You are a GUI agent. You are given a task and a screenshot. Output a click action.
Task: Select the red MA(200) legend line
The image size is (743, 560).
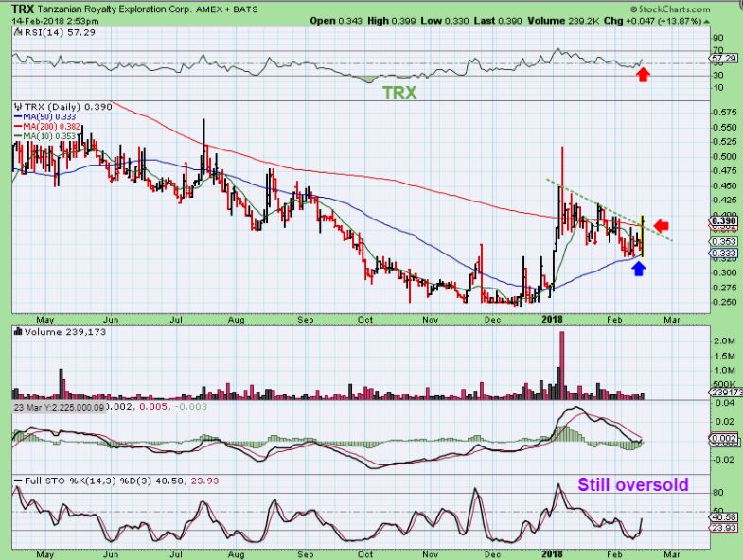tap(19, 127)
